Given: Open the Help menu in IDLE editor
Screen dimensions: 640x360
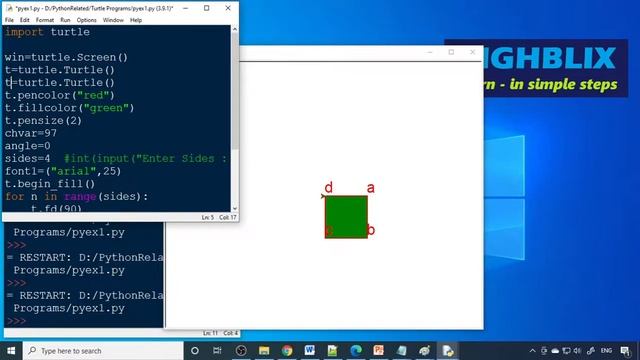Looking at the screenshot, I should coord(136,20).
